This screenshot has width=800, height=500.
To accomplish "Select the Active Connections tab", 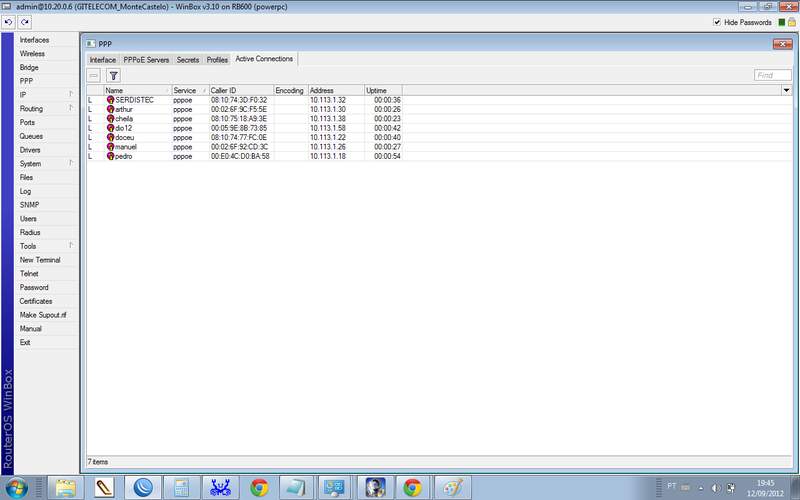I will pos(264,59).
